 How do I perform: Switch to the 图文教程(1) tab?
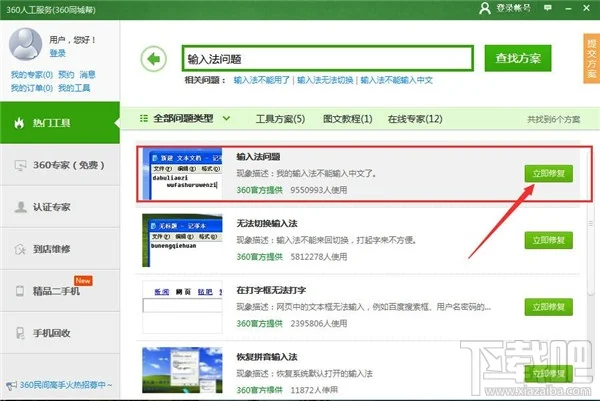pyautogui.click(x=346, y=119)
